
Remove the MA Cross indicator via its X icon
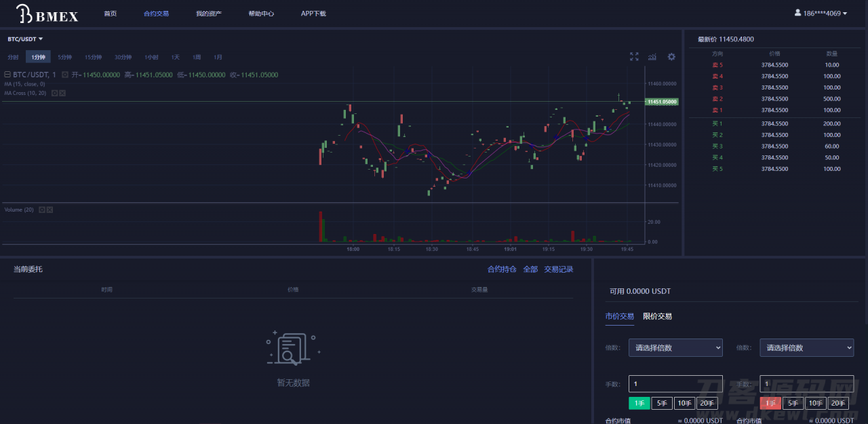63,93
